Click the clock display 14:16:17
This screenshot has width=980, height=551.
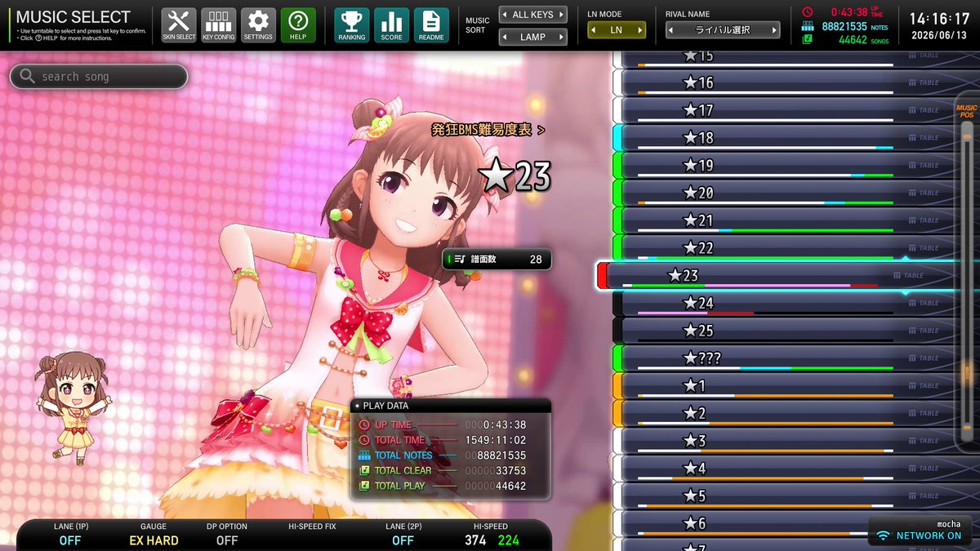coord(939,18)
